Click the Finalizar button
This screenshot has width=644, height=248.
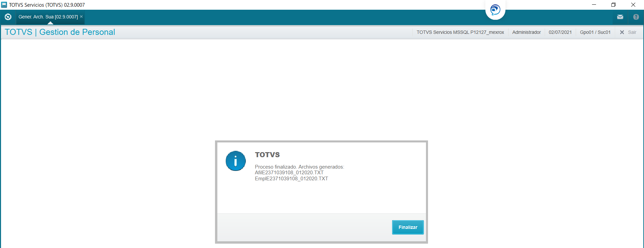pyautogui.click(x=408, y=227)
